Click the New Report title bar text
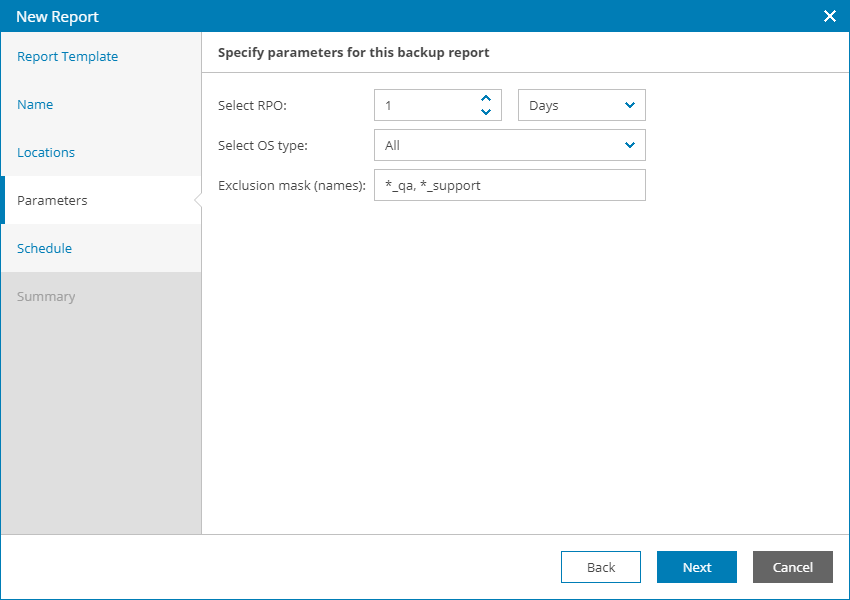Screen dimensions: 850x600 [x=57, y=16]
